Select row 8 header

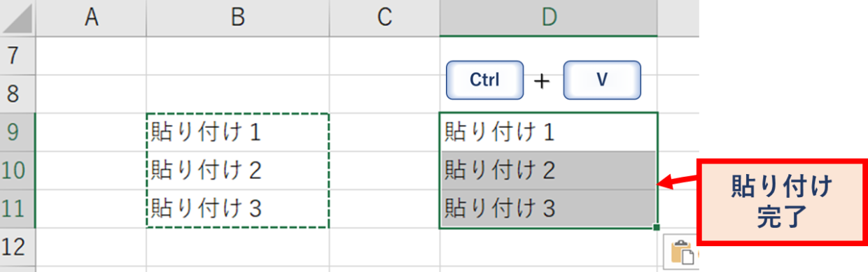17,94
